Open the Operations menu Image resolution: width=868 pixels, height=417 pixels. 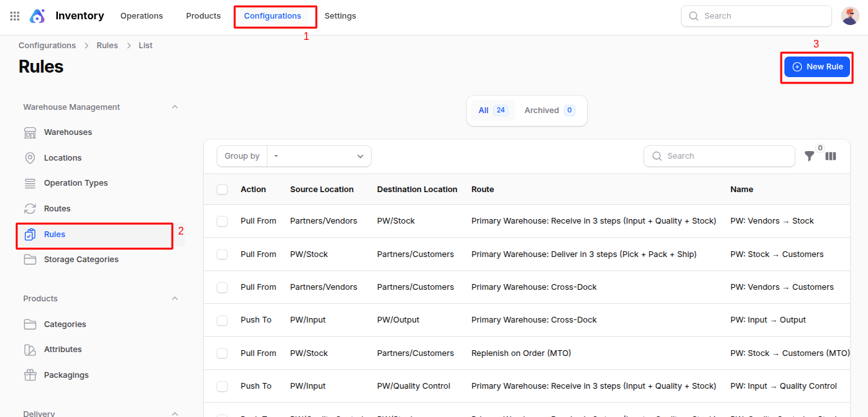coord(141,16)
